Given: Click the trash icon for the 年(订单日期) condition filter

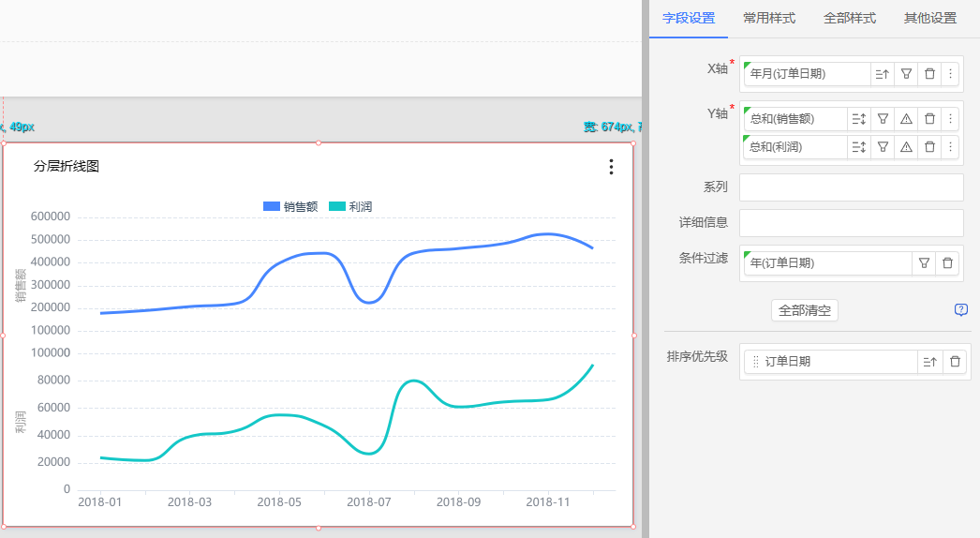Looking at the screenshot, I should 948,263.
